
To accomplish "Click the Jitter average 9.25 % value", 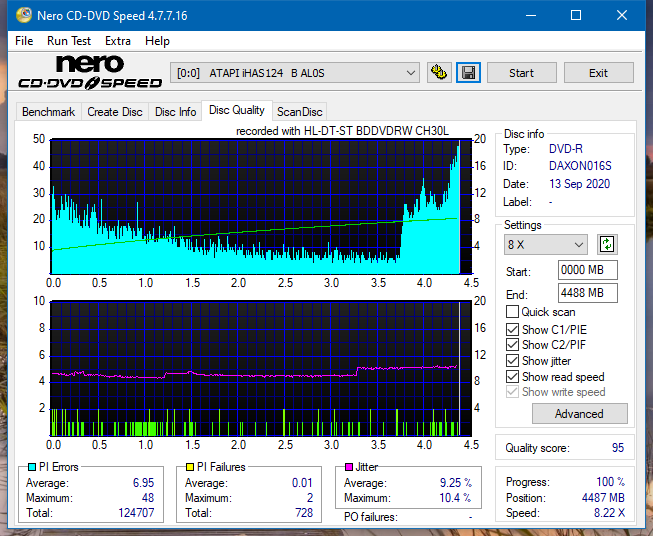I will (x=456, y=483).
